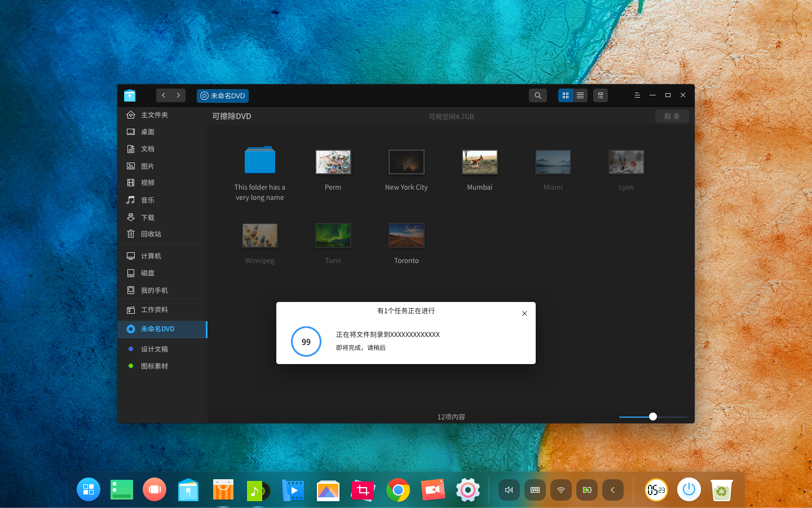Collapse the tray with the arrow

pos(613,490)
